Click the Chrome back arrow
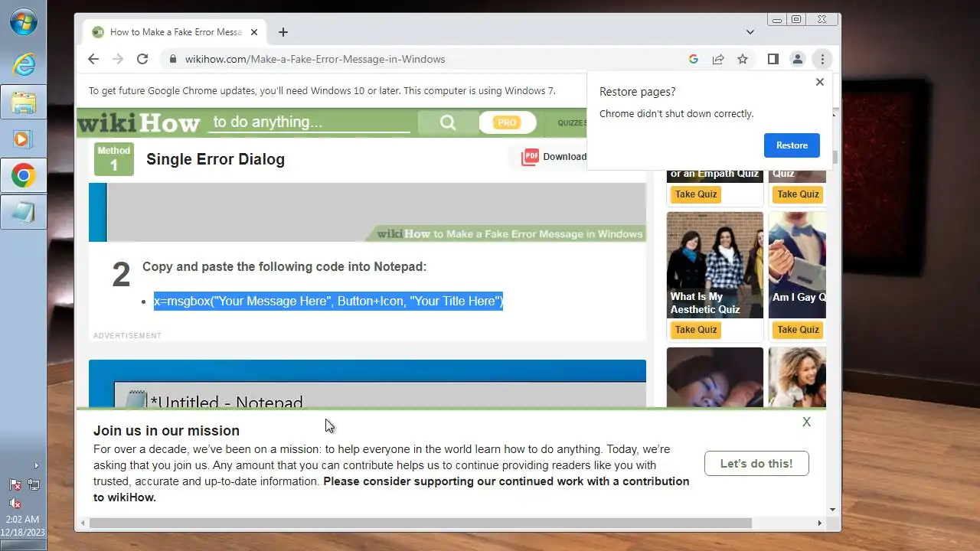Image resolution: width=980 pixels, height=551 pixels. [93, 59]
